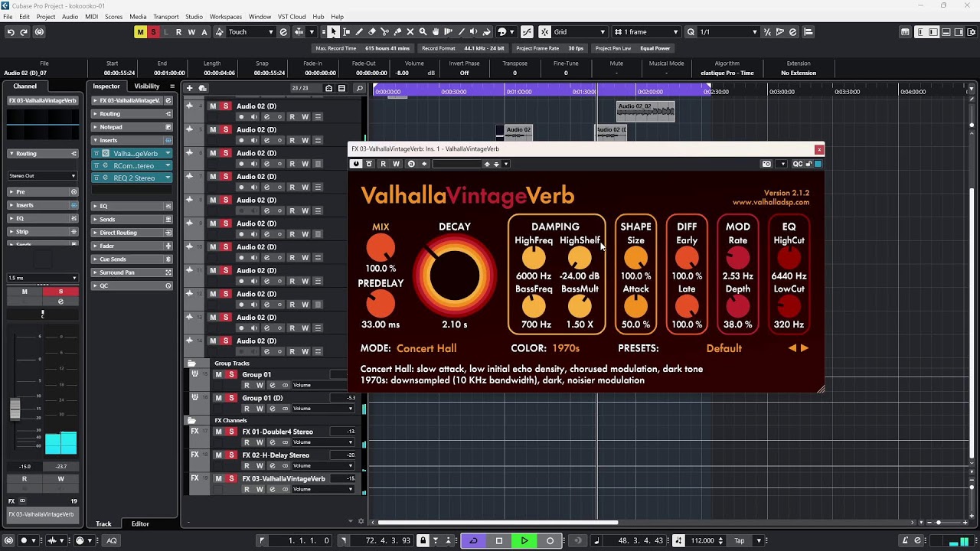The height and width of the screenshot is (551, 980).
Task: Open the www.valhalladsp.com link
Action: pyautogui.click(x=771, y=203)
